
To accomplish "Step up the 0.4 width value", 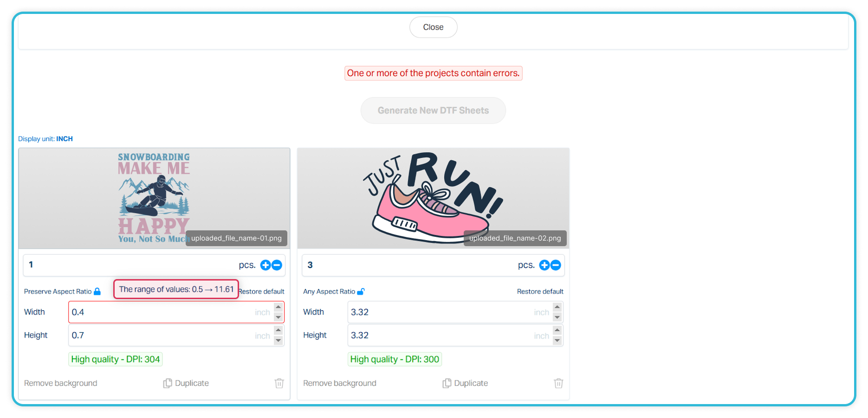I will [x=279, y=307].
